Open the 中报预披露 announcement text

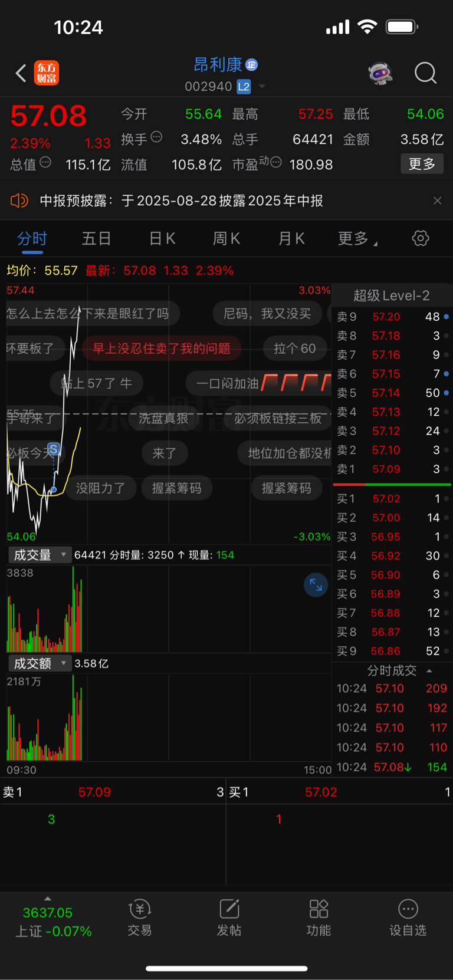pyautogui.click(x=181, y=201)
